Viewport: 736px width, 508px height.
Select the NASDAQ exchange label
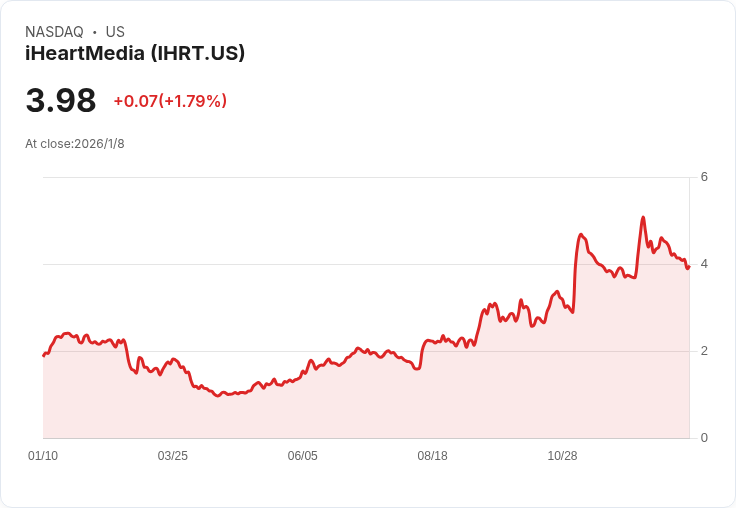54,32
